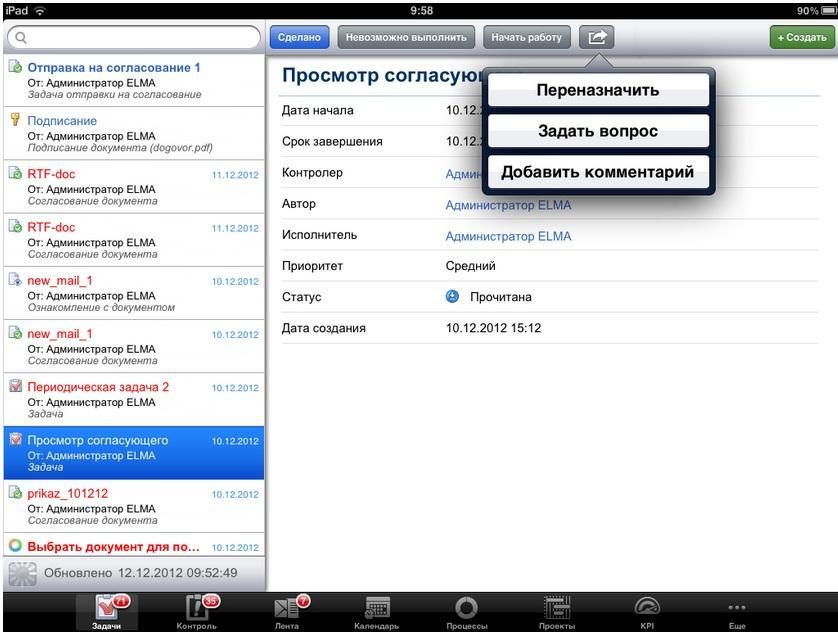Click circular process icon of Выбрать документ
This screenshot has height=635, width=838.
(x=15, y=545)
